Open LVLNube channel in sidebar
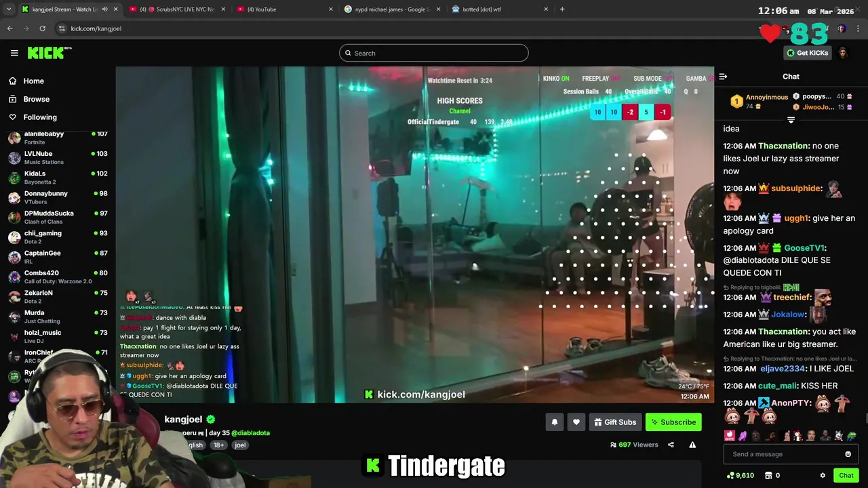The width and height of the screenshot is (868, 488). tap(58, 157)
